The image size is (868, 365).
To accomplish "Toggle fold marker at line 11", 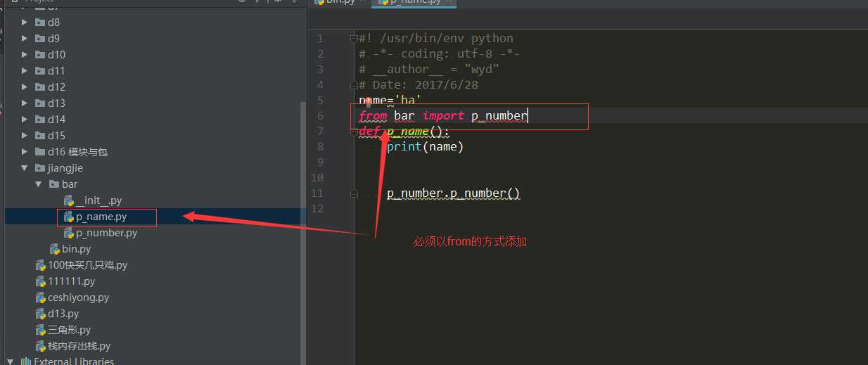I will pos(355,193).
